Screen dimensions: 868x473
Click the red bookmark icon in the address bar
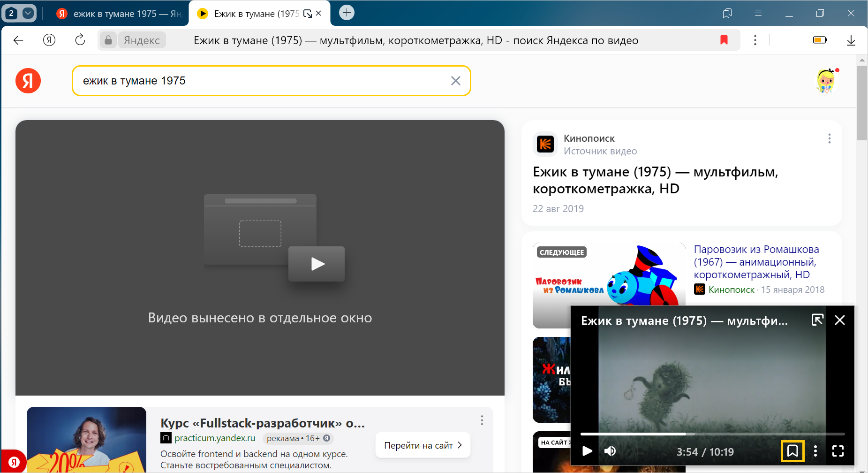point(724,40)
